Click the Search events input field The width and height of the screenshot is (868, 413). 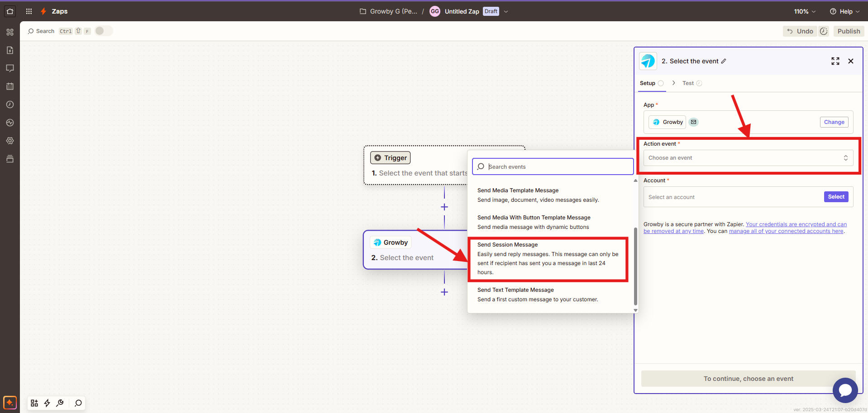coord(553,166)
